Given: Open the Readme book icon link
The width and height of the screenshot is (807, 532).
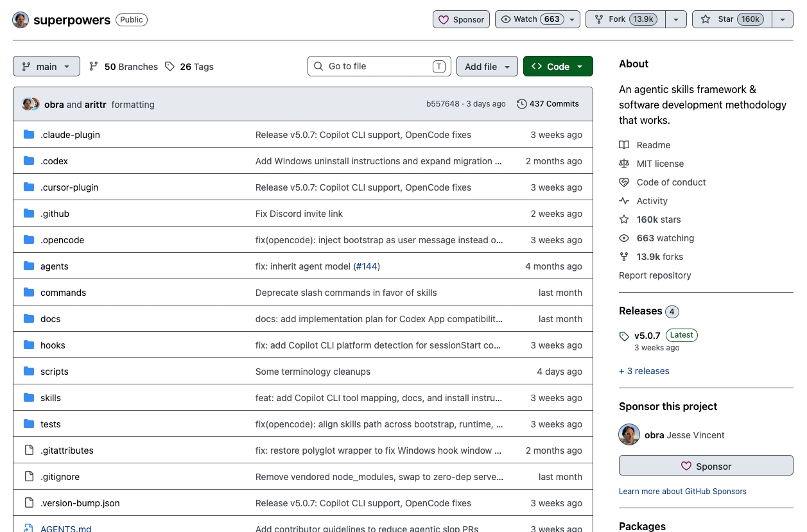Looking at the screenshot, I should click(x=624, y=145).
